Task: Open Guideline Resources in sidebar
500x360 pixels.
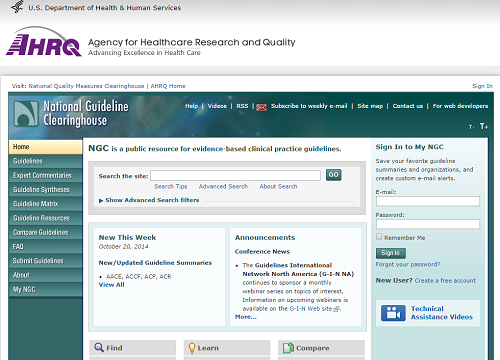Action: coord(45,218)
